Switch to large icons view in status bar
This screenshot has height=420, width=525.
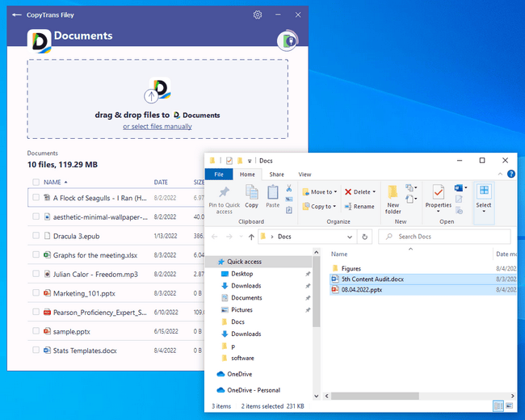[510, 406]
